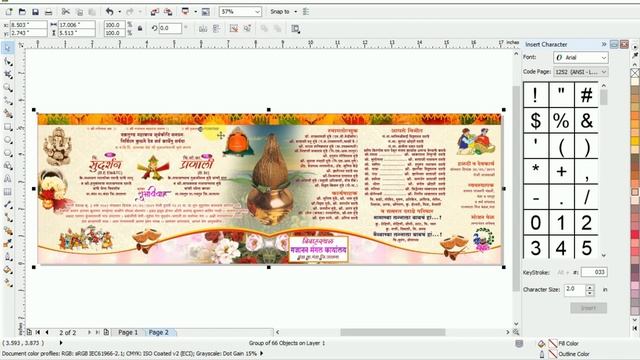Pick the red swatch in the color palette
This screenshot has width=640, height=360.
[635, 235]
